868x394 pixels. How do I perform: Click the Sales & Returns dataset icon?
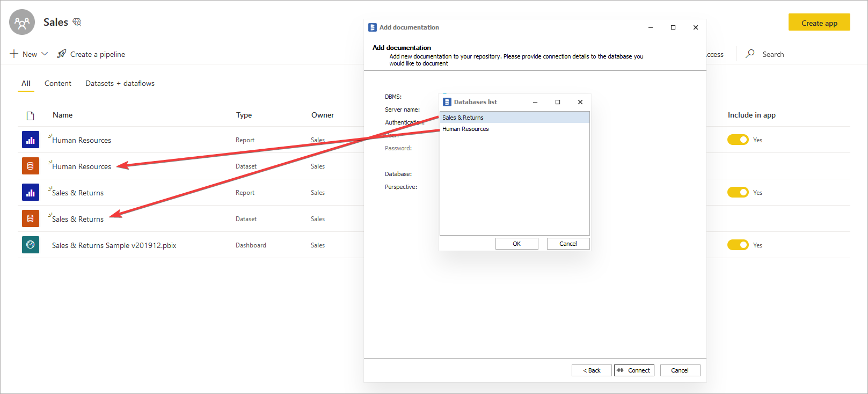pos(31,219)
